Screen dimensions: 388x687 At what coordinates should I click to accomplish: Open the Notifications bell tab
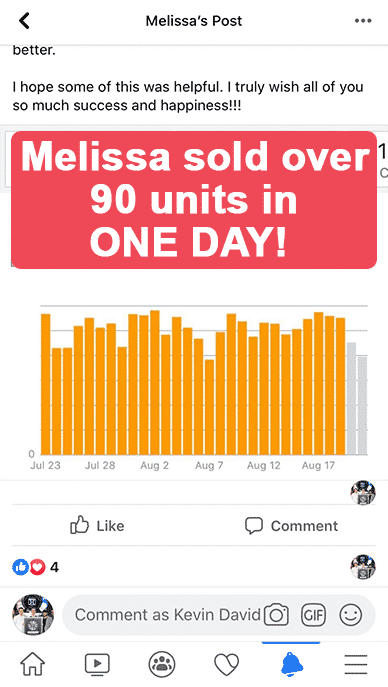291,664
